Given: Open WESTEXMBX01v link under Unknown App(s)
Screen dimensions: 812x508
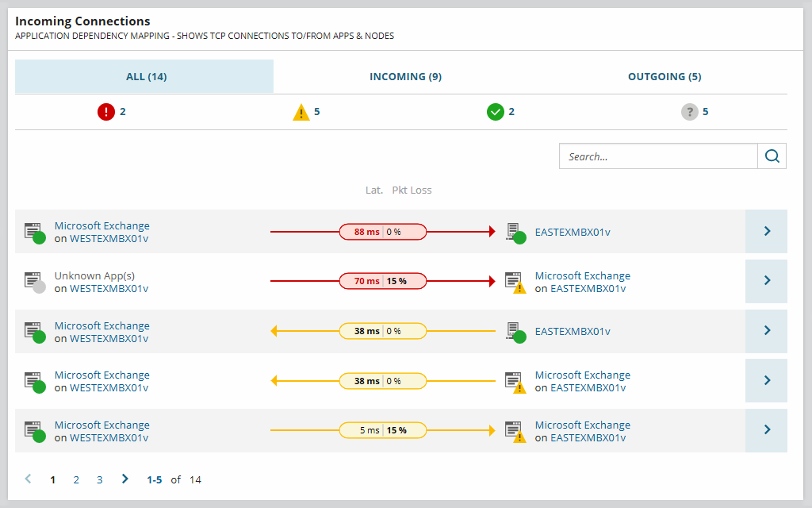Looking at the screenshot, I should pos(109,289).
